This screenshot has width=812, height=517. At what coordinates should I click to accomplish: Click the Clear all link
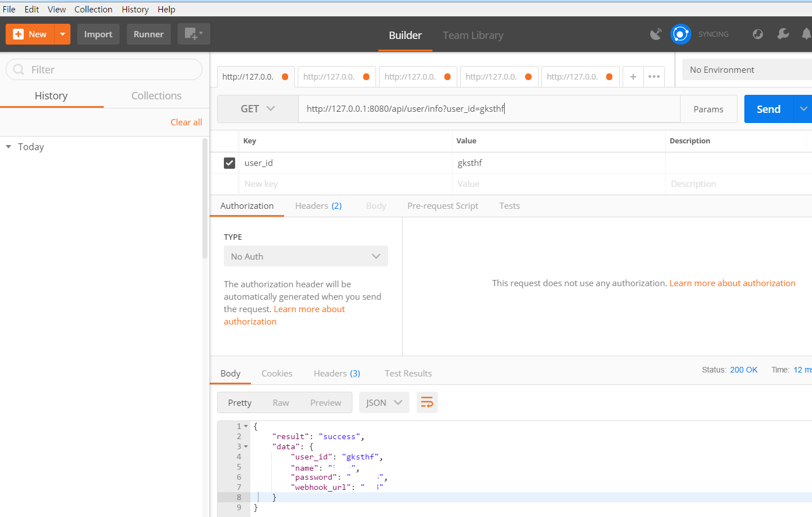(186, 122)
